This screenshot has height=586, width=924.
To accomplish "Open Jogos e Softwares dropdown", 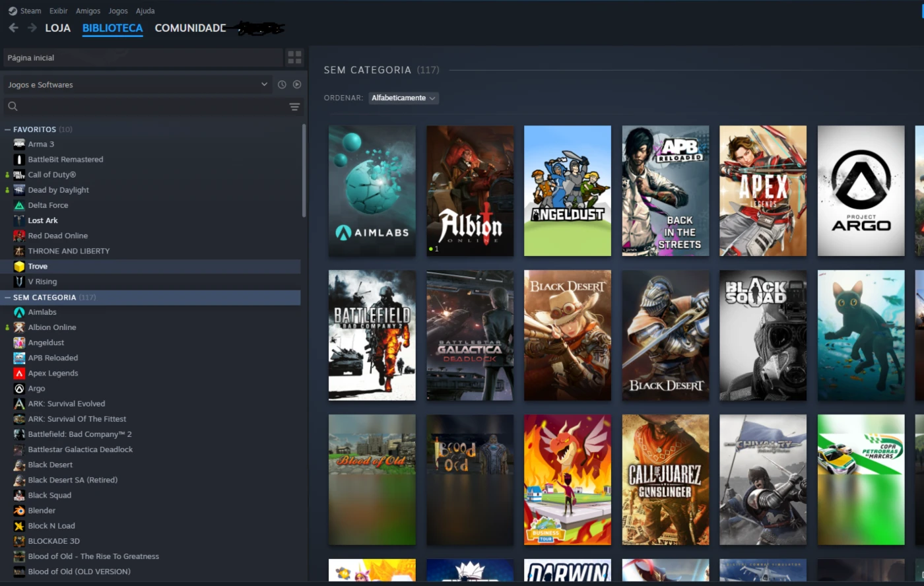I will pos(137,84).
